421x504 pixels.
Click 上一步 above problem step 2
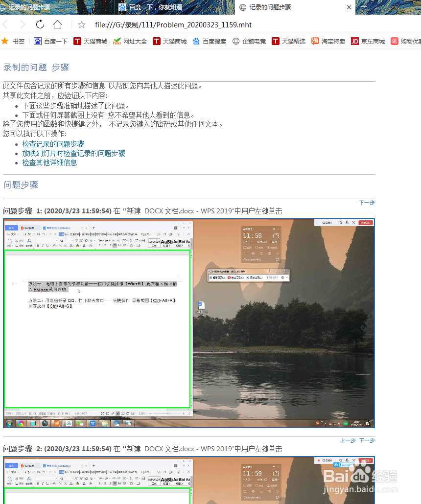(x=348, y=440)
